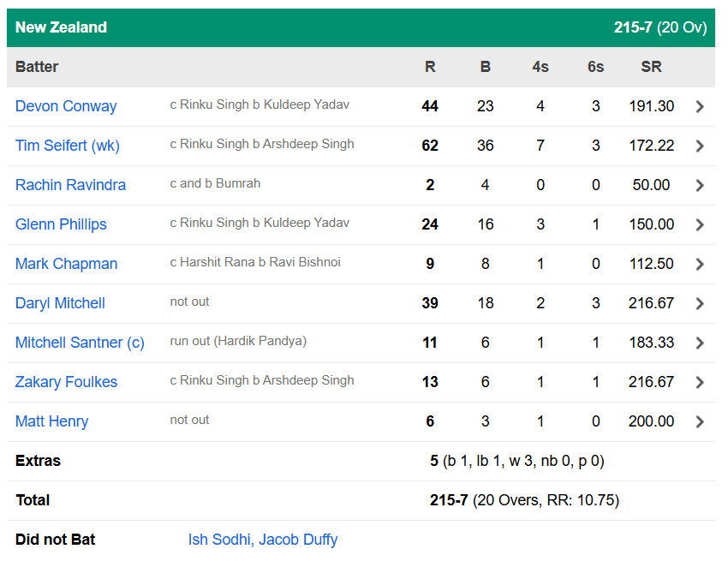Open Daryl Mitchell's player link
728x561 pixels.
pyautogui.click(x=60, y=303)
